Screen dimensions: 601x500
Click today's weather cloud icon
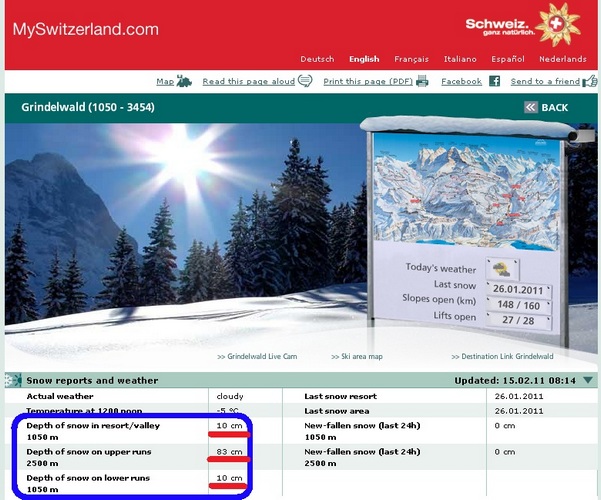(x=502, y=269)
